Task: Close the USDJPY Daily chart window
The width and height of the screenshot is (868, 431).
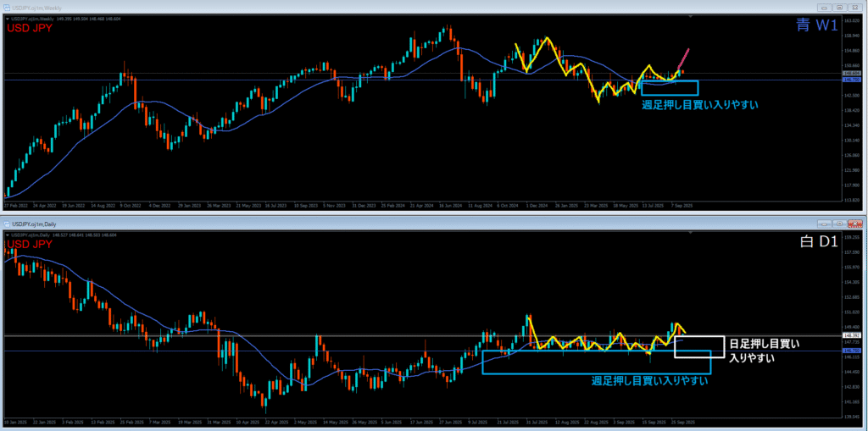Action: [x=855, y=224]
